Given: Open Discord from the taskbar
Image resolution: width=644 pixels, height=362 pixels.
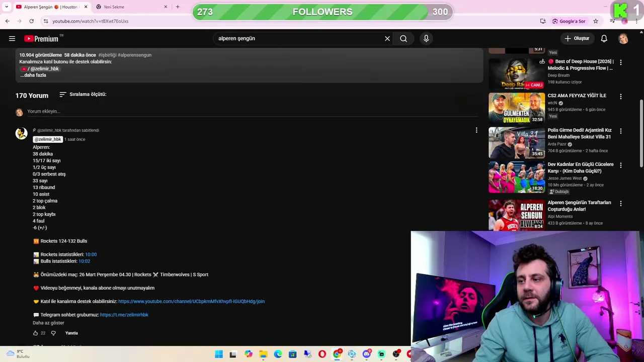Looking at the screenshot, I should click(x=366, y=354).
